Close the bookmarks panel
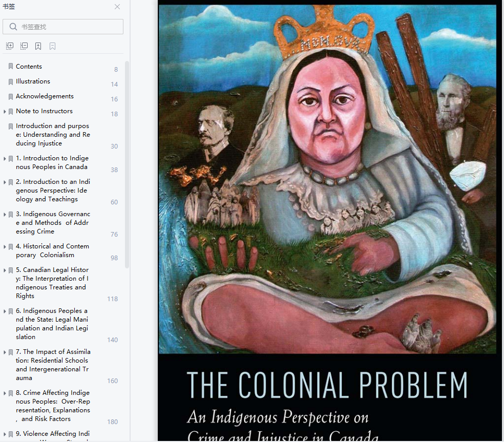504x442 pixels. tap(117, 7)
